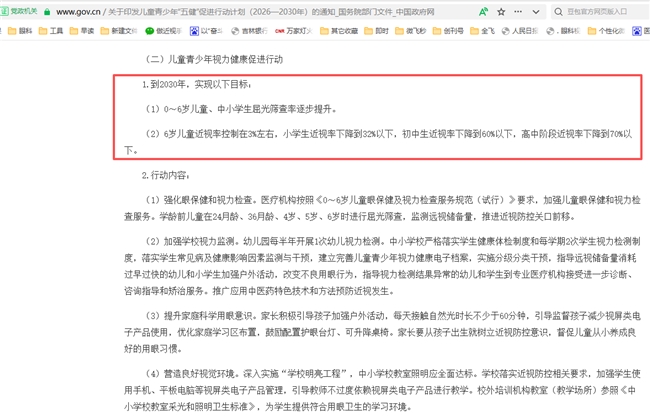Viewport: 650px width, 418px height.
Task: Click the green translate "A" icon
Action: tap(484, 12)
